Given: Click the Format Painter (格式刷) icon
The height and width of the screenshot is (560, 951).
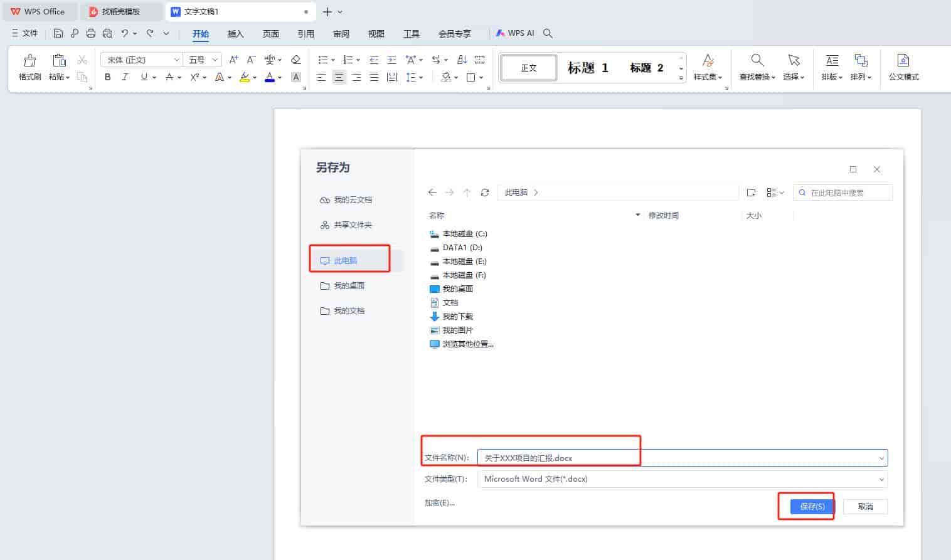Looking at the screenshot, I should tap(29, 61).
